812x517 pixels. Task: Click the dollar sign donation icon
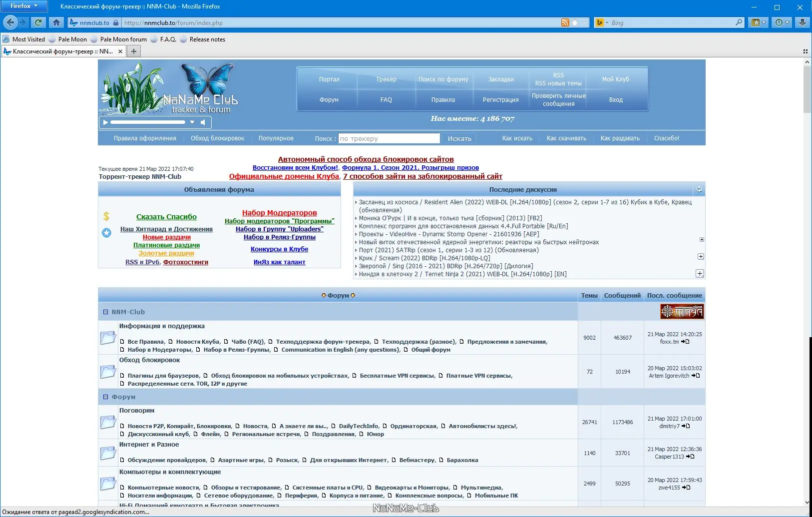click(106, 216)
